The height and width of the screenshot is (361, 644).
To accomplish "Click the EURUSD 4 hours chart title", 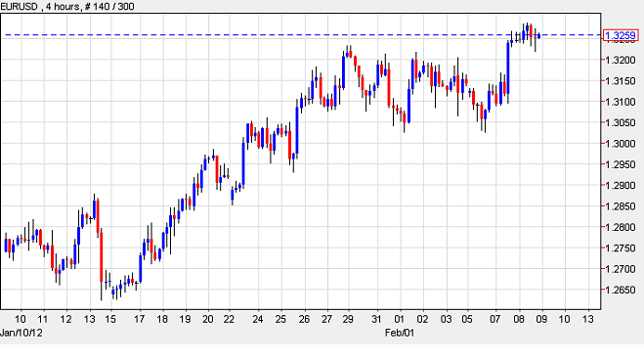I will [67, 6].
